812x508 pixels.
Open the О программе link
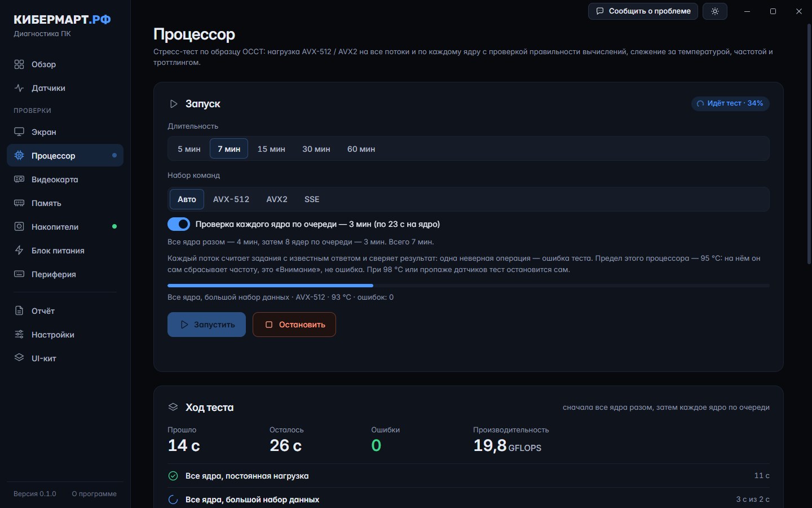click(94, 494)
